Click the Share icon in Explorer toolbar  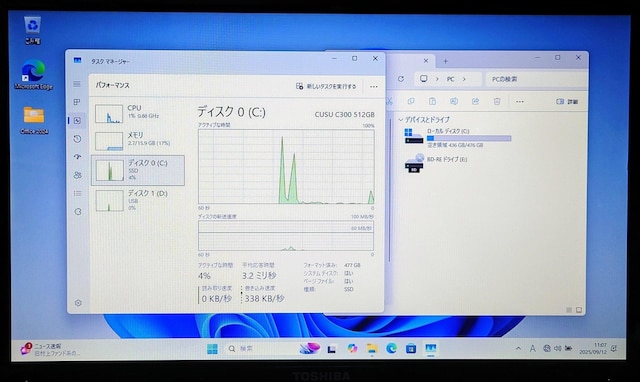[x=475, y=101]
